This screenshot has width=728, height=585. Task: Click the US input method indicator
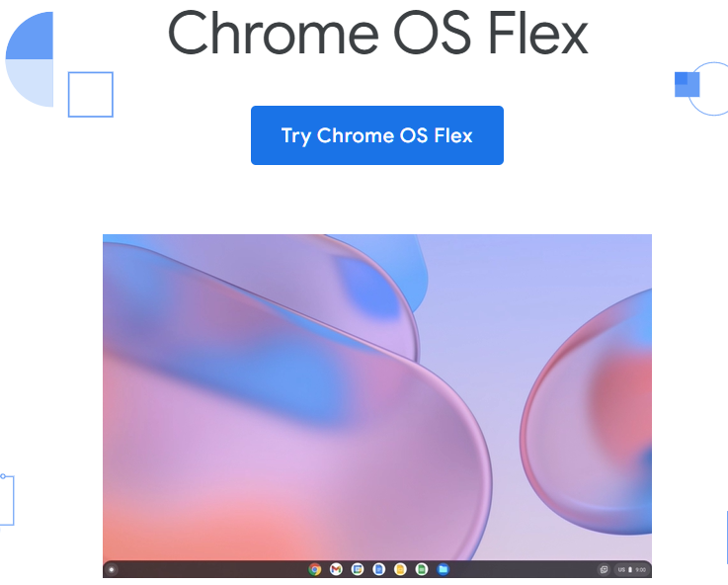pyautogui.click(x=621, y=569)
